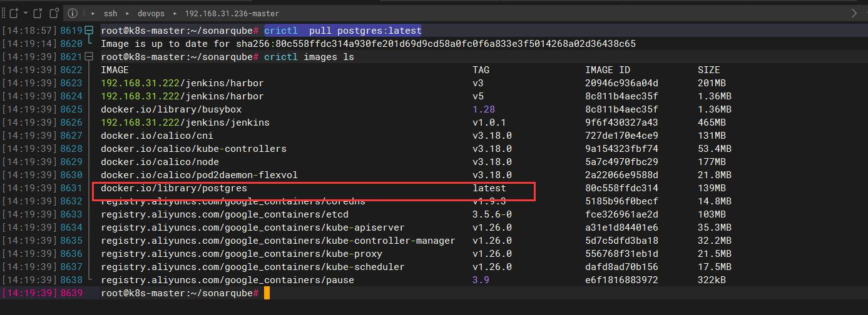The height and width of the screenshot is (315, 868).
Task: Click docker.io/library/busybox image name
Action: click(171, 109)
